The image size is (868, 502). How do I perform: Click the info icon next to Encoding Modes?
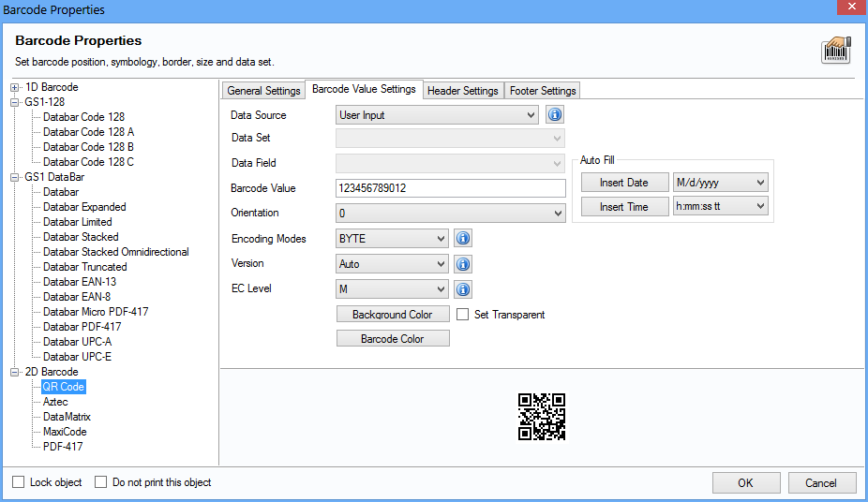[463, 239]
